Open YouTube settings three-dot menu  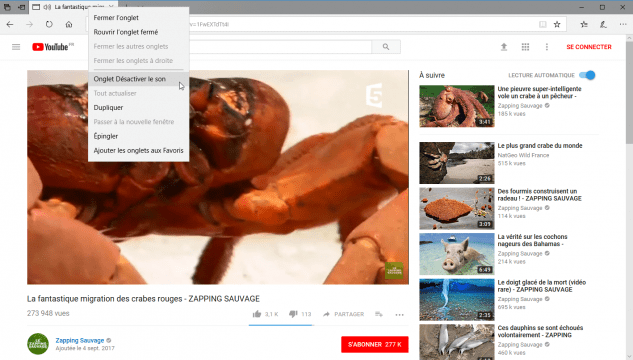(x=547, y=47)
